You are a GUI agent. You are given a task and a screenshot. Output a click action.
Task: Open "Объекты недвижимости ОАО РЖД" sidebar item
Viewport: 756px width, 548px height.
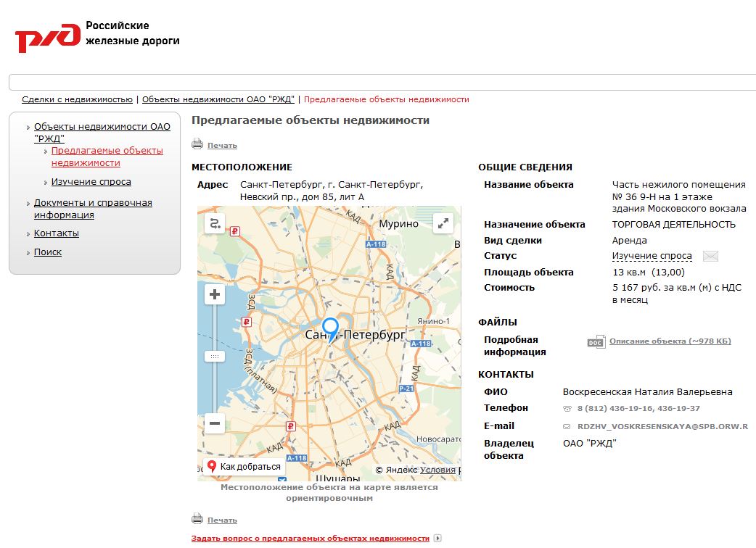[x=102, y=132]
